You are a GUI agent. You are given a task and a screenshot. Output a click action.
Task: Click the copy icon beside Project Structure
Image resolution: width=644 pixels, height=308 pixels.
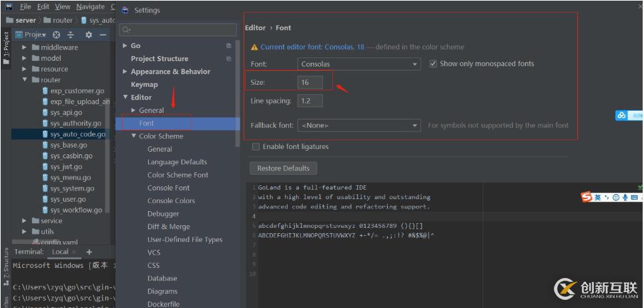click(x=229, y=59)
